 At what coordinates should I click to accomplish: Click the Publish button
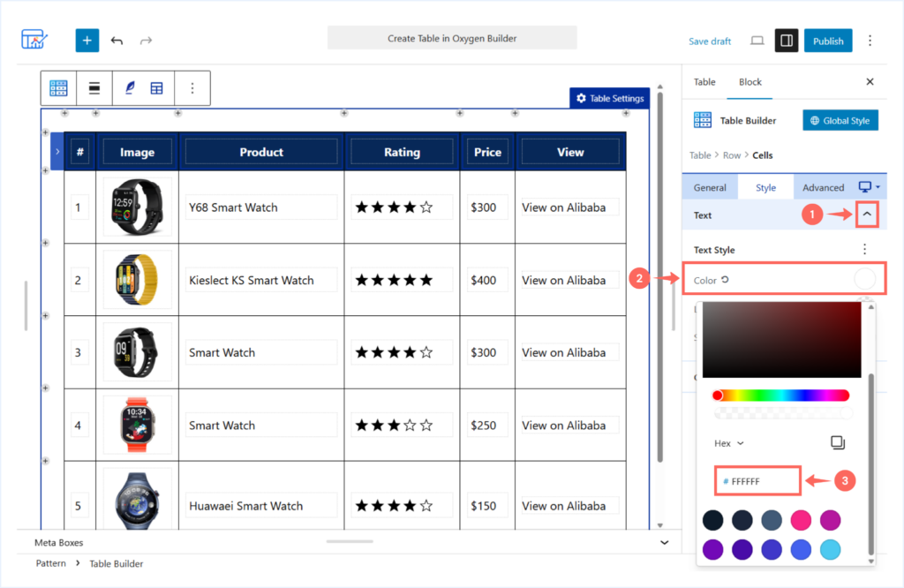(x=828, y=41)
